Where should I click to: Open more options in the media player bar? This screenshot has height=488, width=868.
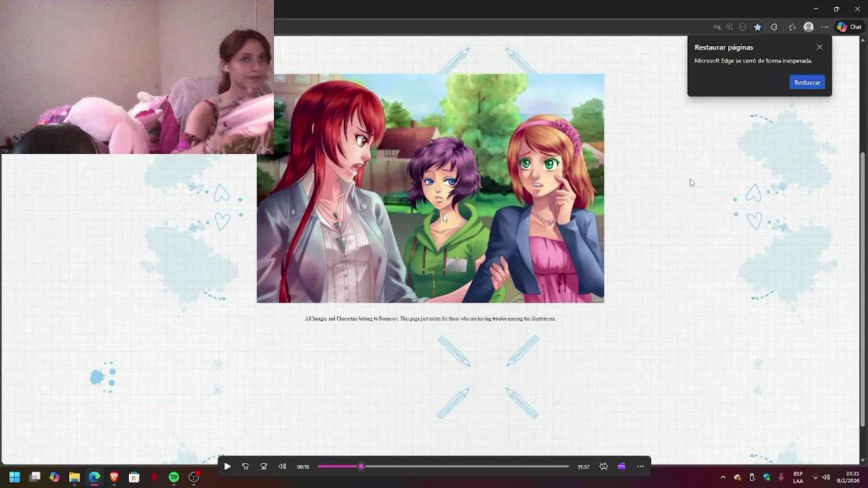click(640, 466)
